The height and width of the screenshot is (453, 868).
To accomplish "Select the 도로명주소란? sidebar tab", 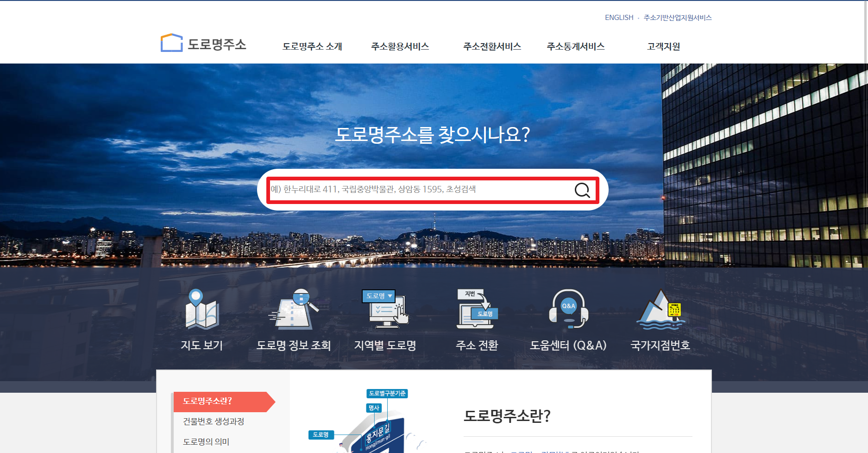I will tap(224, 402).
